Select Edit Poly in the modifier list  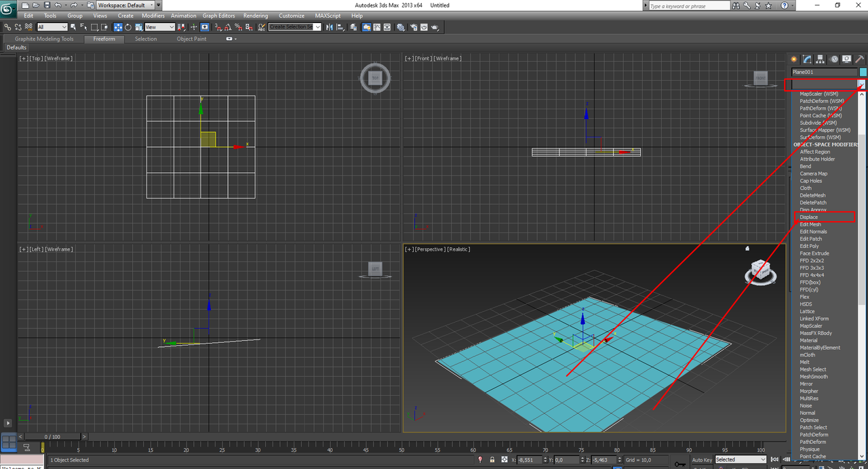(809, 246)
